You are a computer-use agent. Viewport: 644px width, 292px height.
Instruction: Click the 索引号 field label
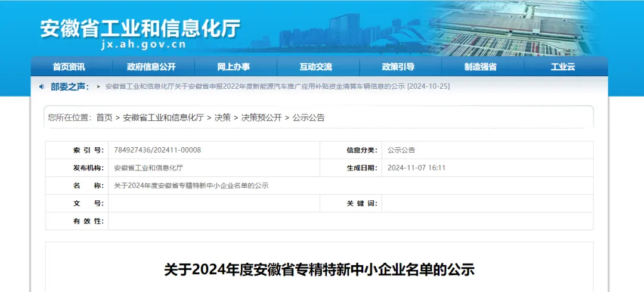(x=88, y=150)
